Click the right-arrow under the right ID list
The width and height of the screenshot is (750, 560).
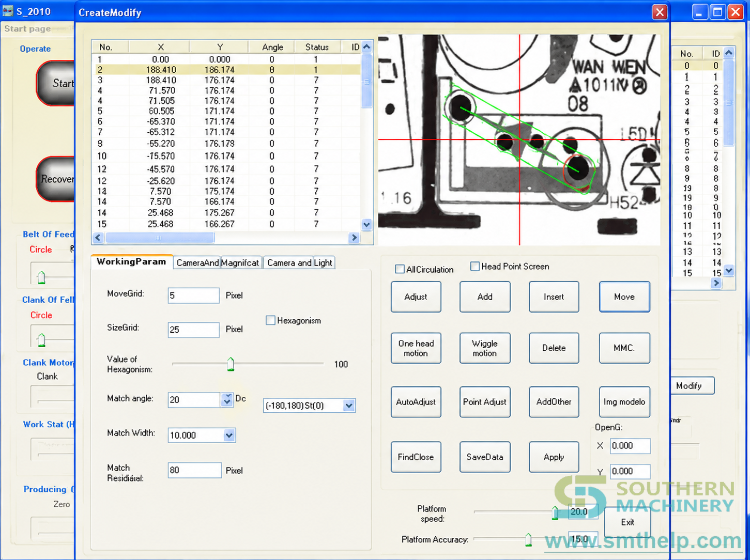point(716,283)
